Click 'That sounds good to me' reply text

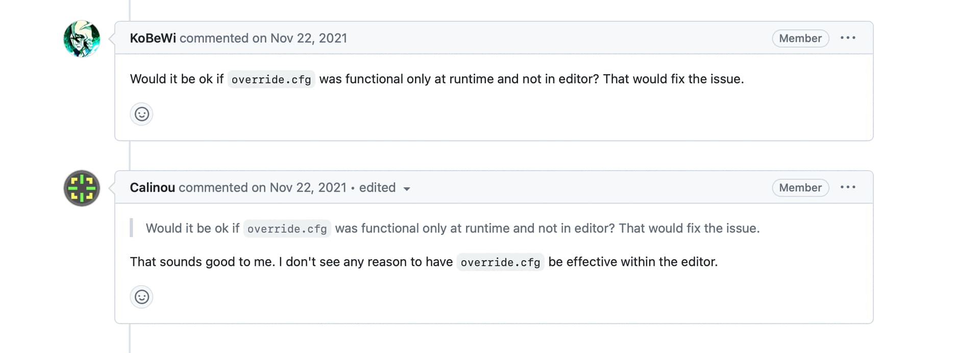202,262
